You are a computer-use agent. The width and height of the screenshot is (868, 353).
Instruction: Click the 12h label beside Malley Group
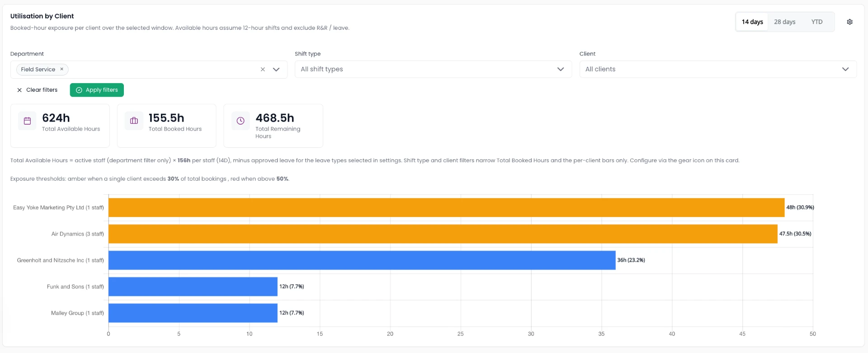[292, 313]
